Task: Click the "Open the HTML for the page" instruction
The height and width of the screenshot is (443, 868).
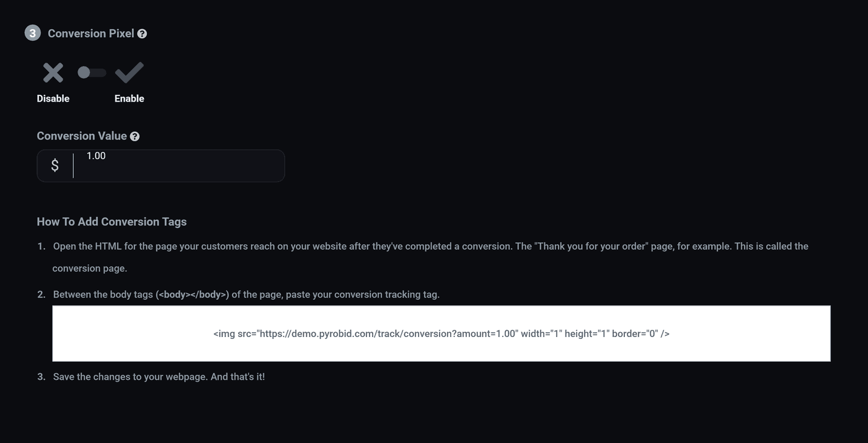Action: [431, 246]
